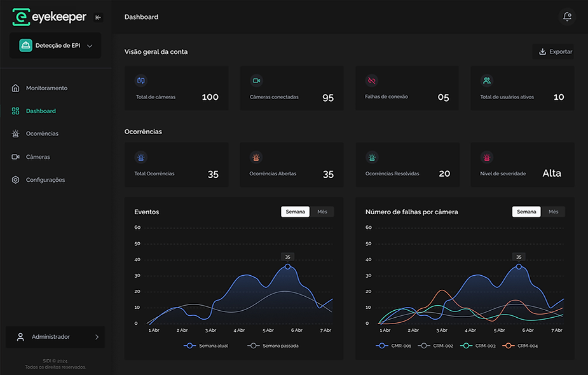This screenshot has height=375, width=588.
Task: Select Semana in Eventos chart
Action: [296, 212]
